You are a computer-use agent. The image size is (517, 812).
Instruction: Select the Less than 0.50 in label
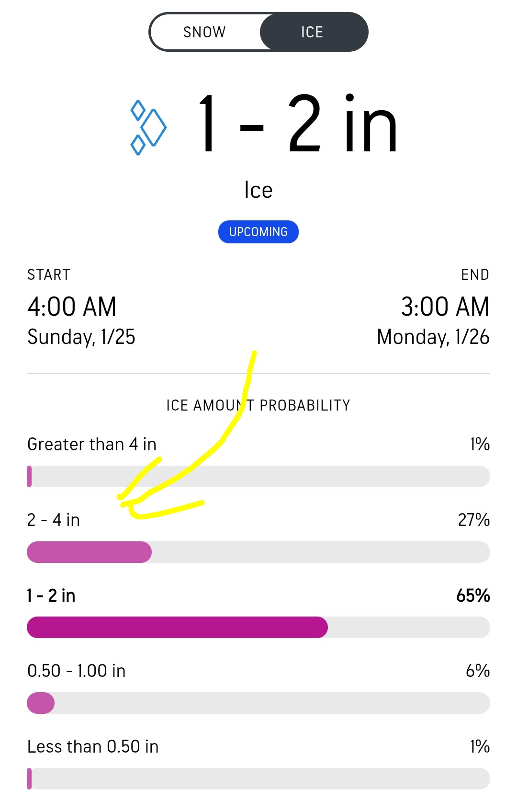[93, 746]
